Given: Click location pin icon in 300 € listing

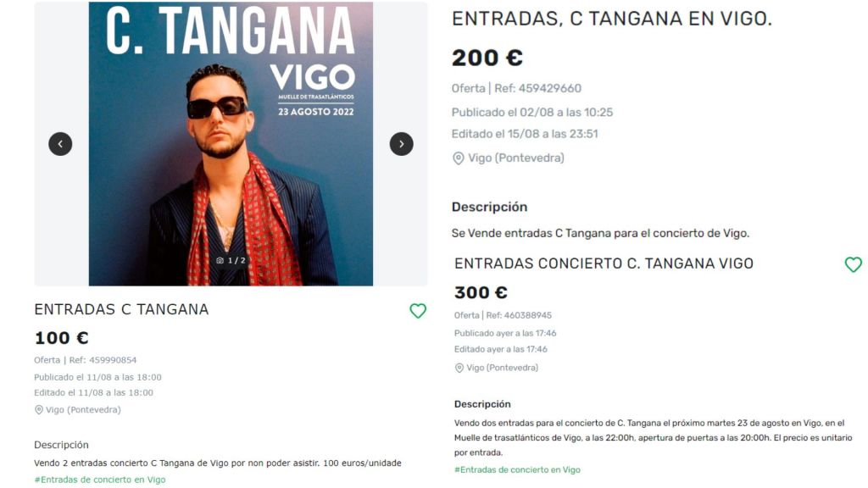Looking at the screenshot, I should click(x=459, y=368).
